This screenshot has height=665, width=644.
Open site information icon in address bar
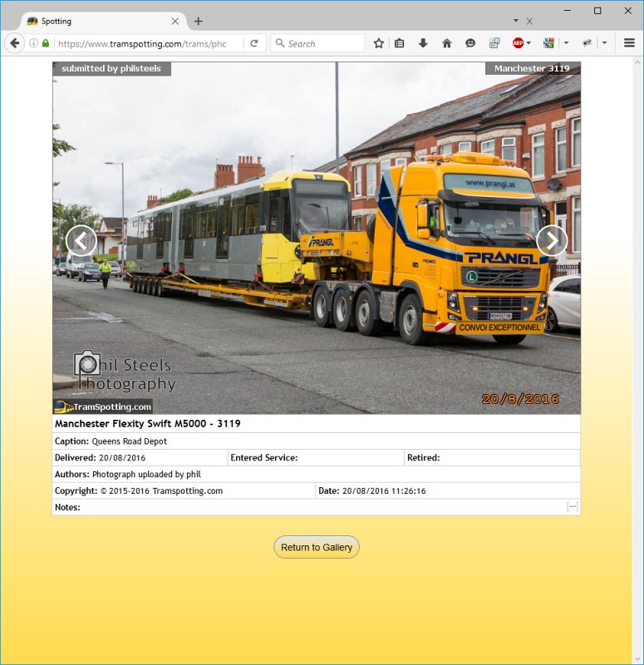pyautogui.click(x=33, y=43)
